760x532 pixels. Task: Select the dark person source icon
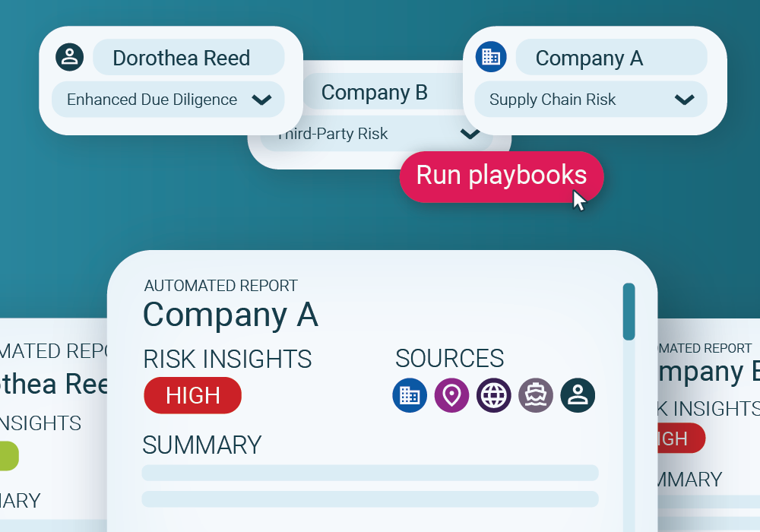coord(578,395)
